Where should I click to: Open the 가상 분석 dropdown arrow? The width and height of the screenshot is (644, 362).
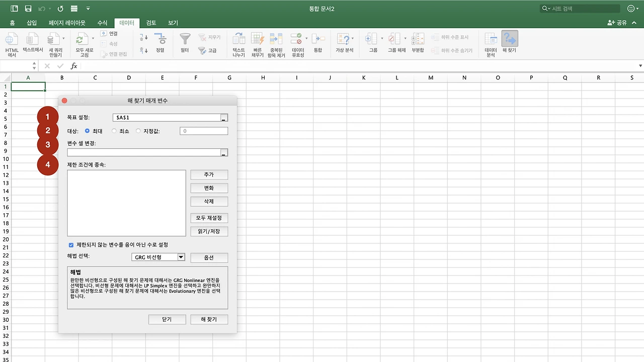coord(353,38)
